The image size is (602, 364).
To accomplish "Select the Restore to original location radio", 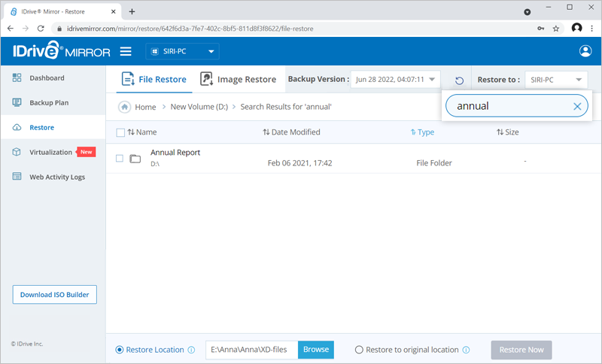I will [359, 350].
